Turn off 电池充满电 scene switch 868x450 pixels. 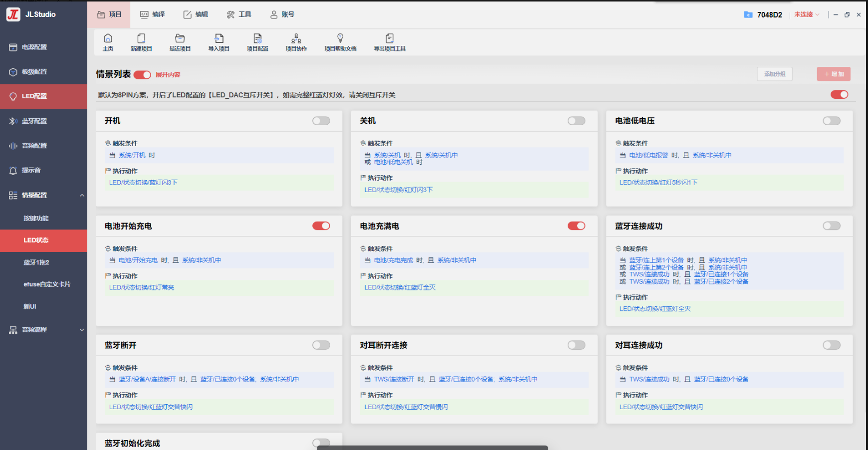[x=576, y=226]
